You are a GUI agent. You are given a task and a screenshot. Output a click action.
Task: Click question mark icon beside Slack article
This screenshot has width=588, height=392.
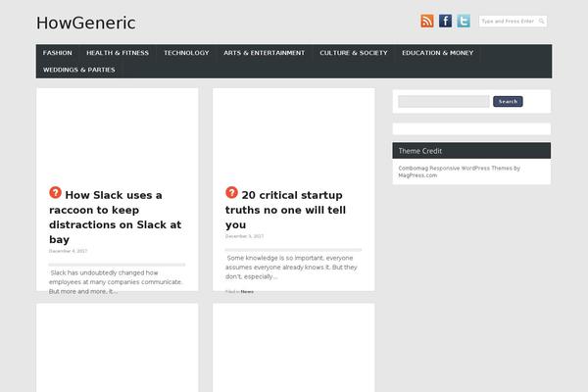pyautogui.click(x=55, y=192)
